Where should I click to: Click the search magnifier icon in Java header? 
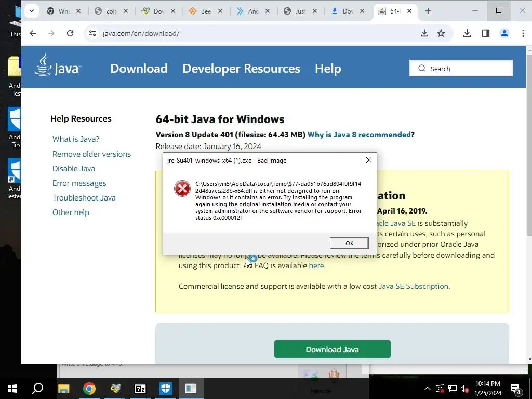[422, 68]
